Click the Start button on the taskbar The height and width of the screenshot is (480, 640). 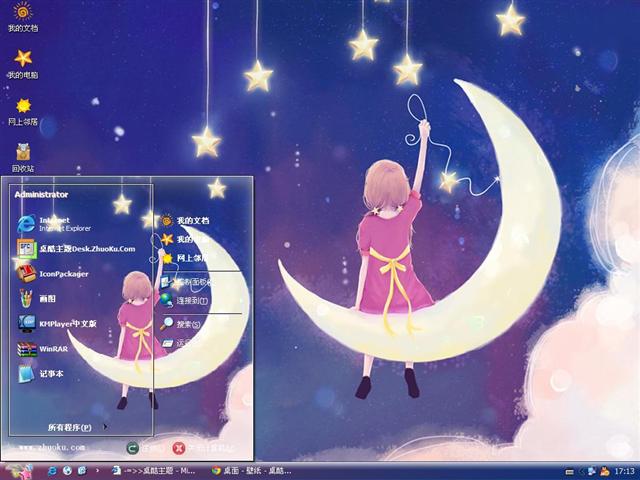(x=17, y=471)
